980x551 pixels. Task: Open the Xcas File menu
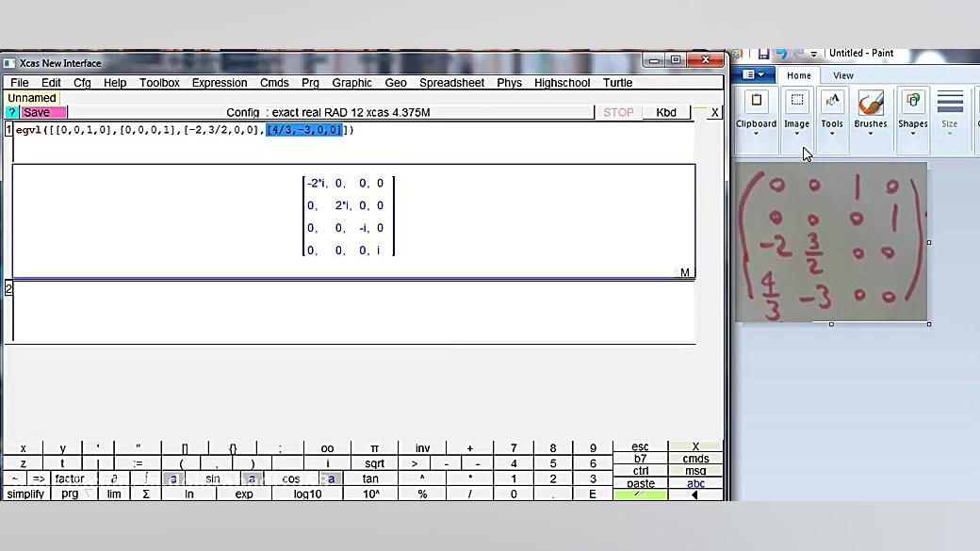pos(20,83)
